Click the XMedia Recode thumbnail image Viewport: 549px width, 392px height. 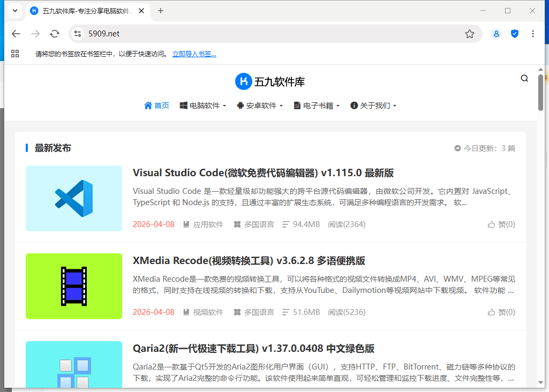74,286
